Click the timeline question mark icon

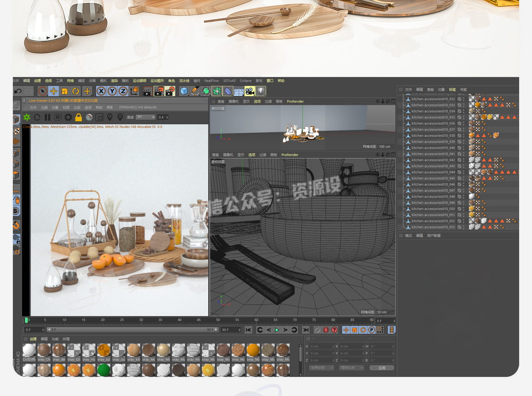click(x=334, y=330)
